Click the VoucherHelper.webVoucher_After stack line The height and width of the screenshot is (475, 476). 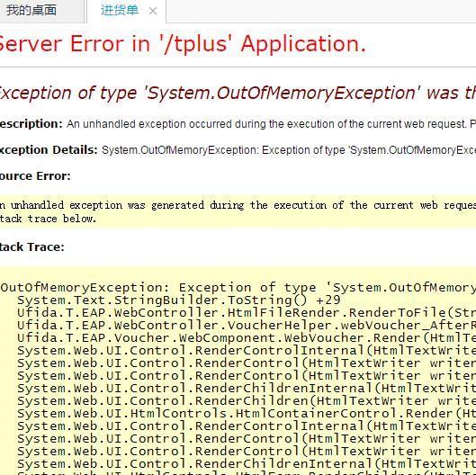[x=247, y=326]
